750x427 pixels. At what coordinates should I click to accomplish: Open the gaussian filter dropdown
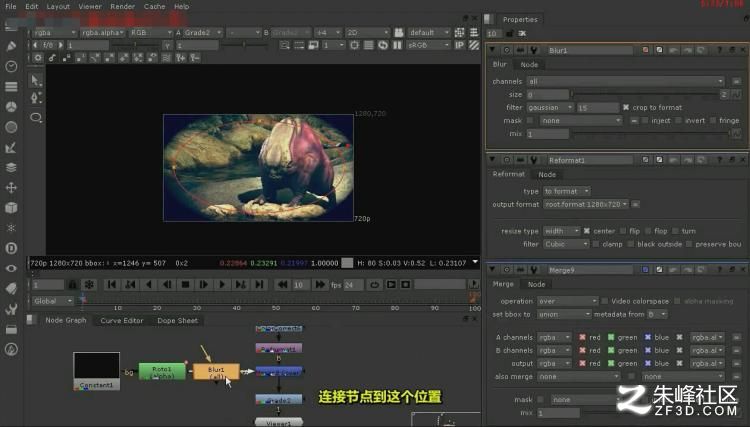550,108
